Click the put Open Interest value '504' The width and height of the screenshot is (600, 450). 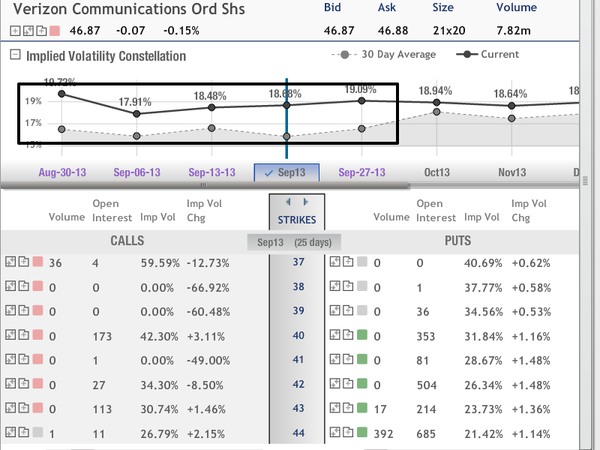tap(426, 385)
